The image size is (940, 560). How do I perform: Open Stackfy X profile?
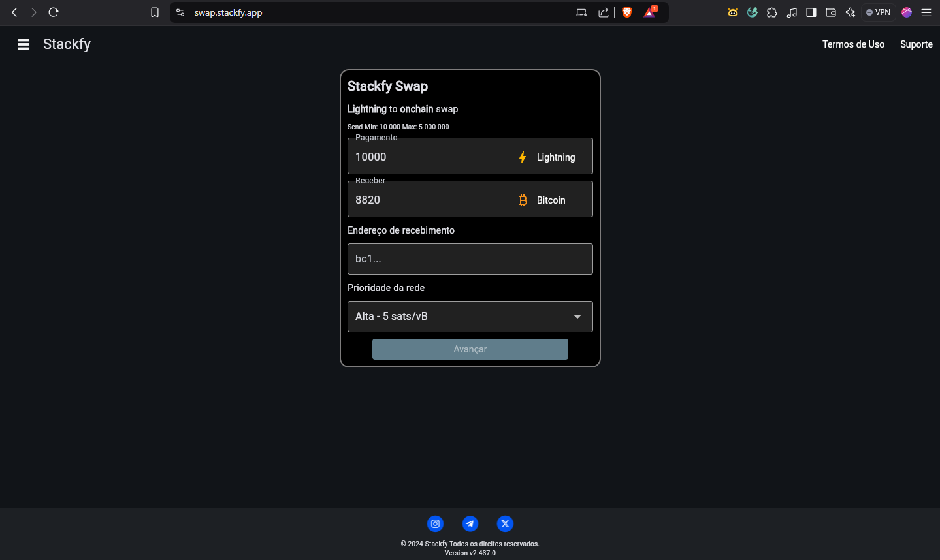click(505, 523)
